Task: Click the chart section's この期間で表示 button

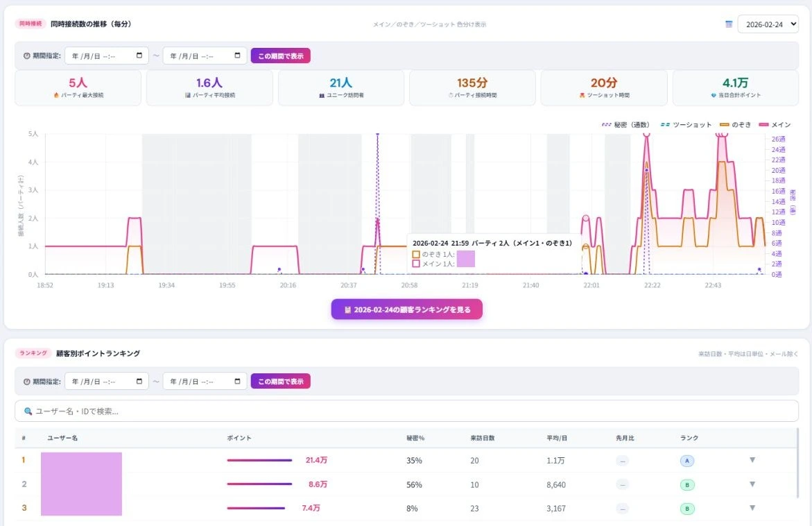Action: tap(280, 56)
